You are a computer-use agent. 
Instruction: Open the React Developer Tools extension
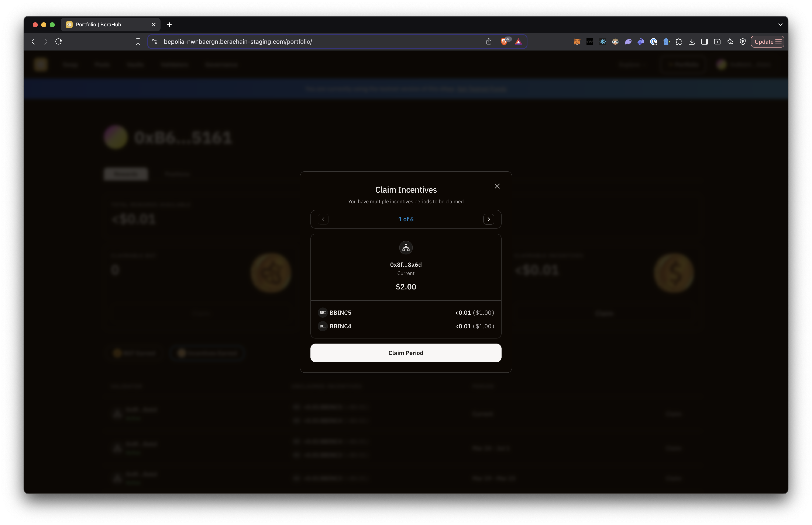[602, 42]
